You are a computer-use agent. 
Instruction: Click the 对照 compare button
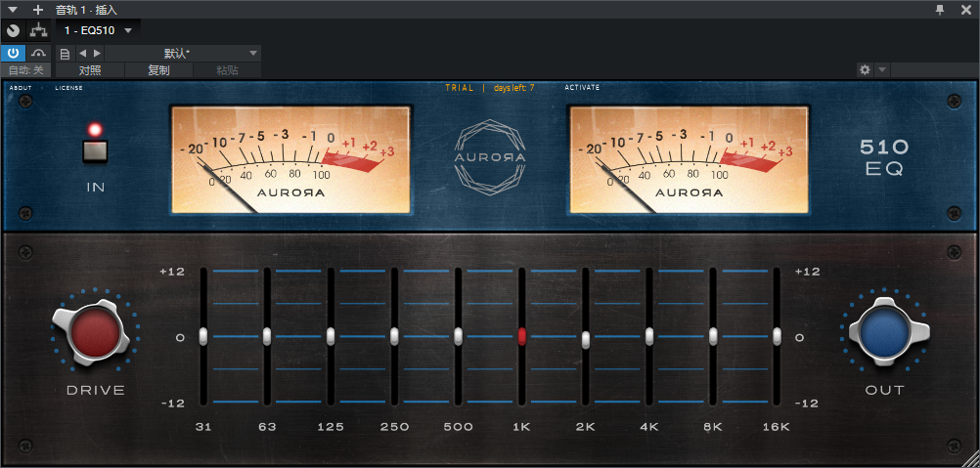click(x=90, y=70)
